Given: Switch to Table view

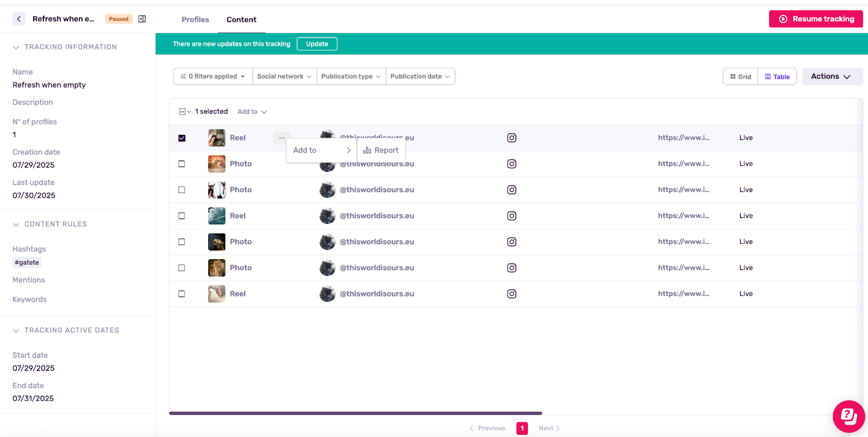Looking at the screenshot, I should (777, 76).
